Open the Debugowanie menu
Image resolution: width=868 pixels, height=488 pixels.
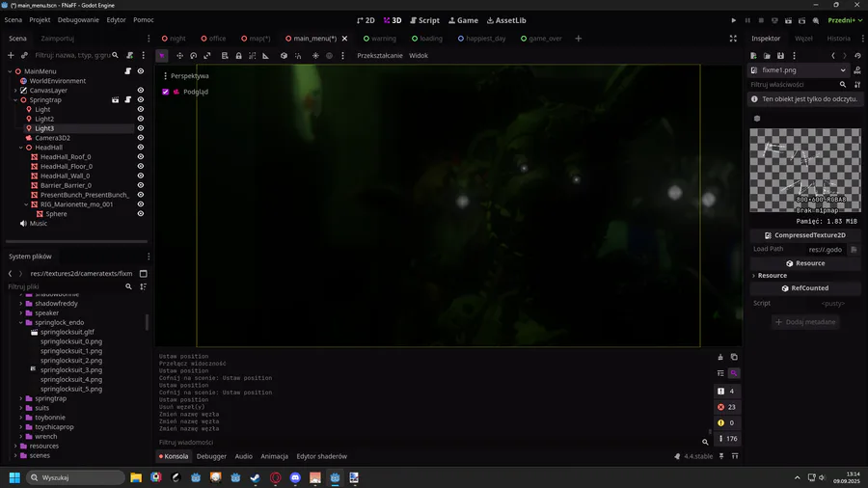pyautogui.click(x=78, y=20)
